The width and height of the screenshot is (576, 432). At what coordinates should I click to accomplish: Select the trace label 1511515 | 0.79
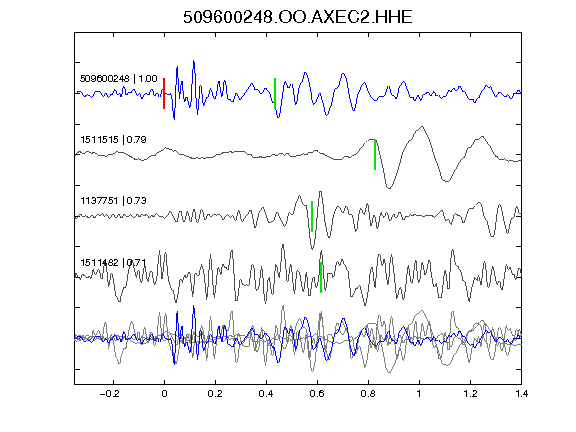[x=114, y=140]
